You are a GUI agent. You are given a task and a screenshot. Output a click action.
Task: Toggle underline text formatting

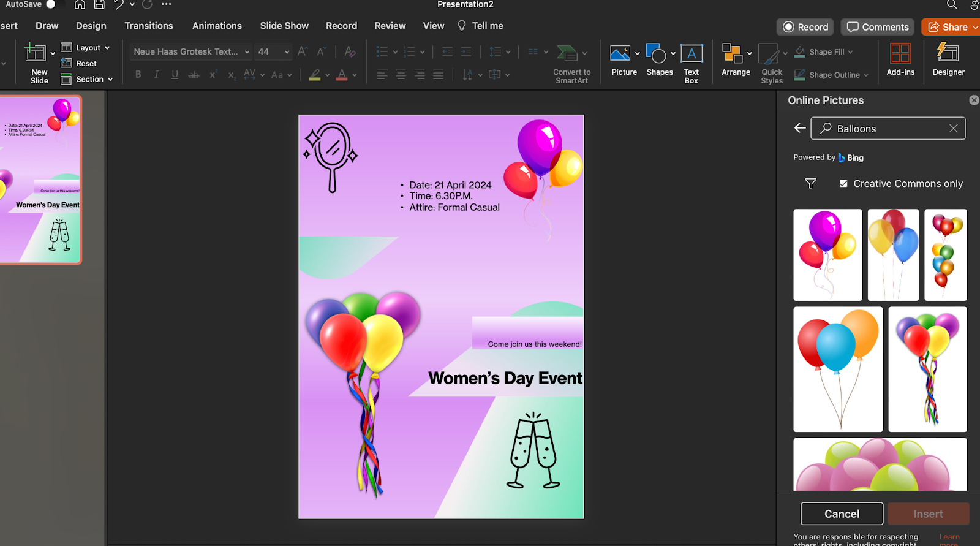pyautogui.click(x=175, y=75)
